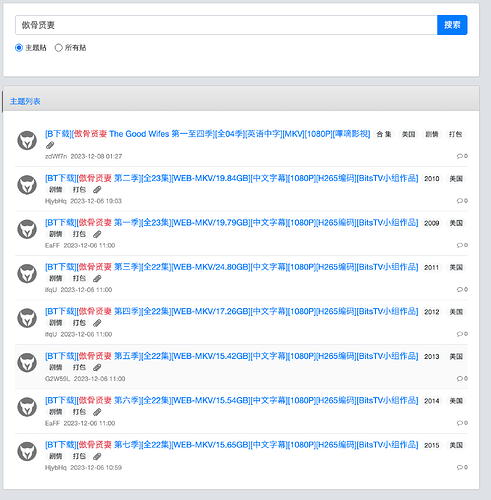Open 傲骨贤妻 第四季 17.26GB thread
The image size is (491, 500).
click(x=231, y=312)
